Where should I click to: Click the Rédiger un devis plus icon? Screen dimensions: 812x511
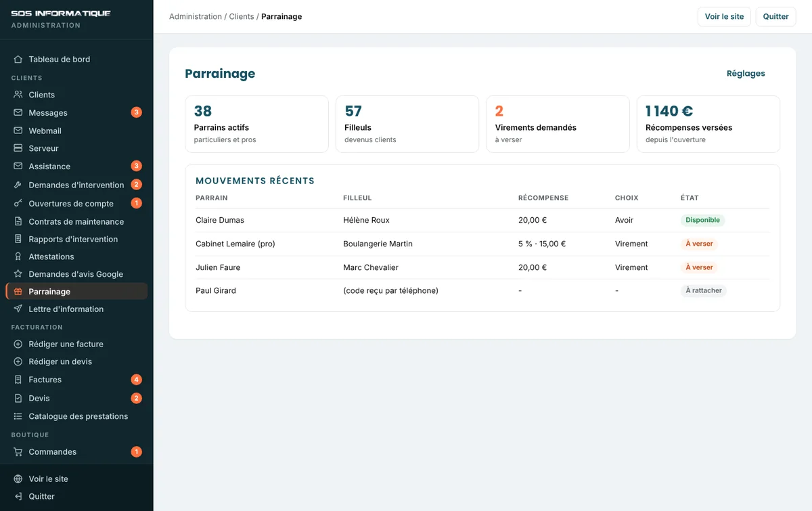[x=18, y=361]
